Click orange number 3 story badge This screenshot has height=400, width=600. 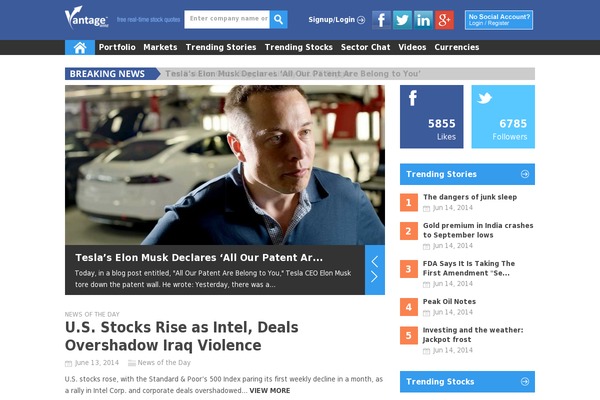(x=409, y=269)
